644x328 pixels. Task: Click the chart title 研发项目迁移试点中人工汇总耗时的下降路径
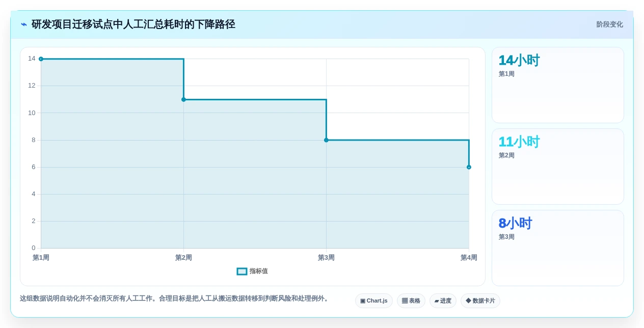133,24
